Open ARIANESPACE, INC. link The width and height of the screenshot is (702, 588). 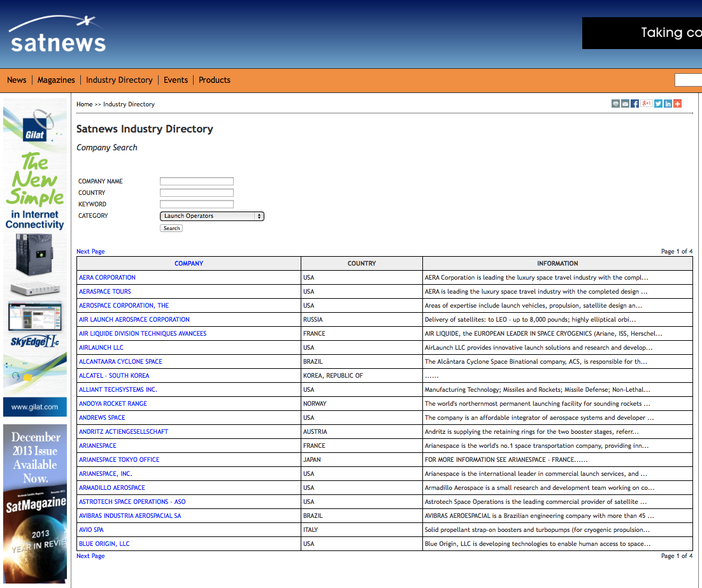(105, 474)
